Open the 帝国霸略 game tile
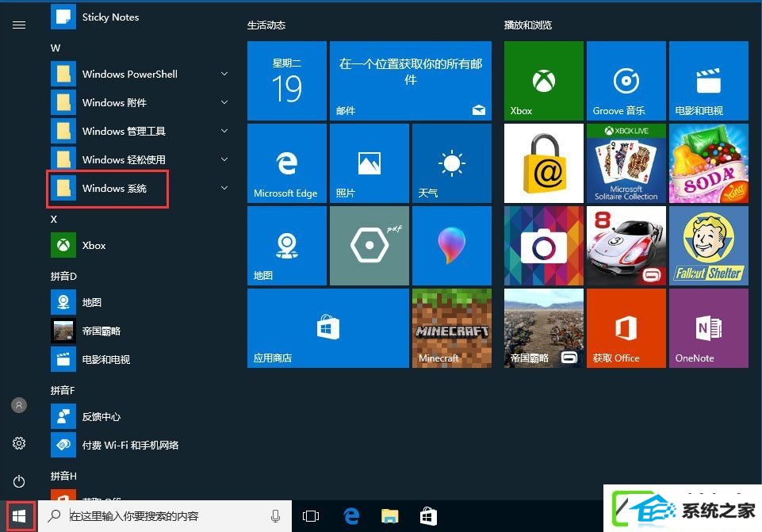 543,328
